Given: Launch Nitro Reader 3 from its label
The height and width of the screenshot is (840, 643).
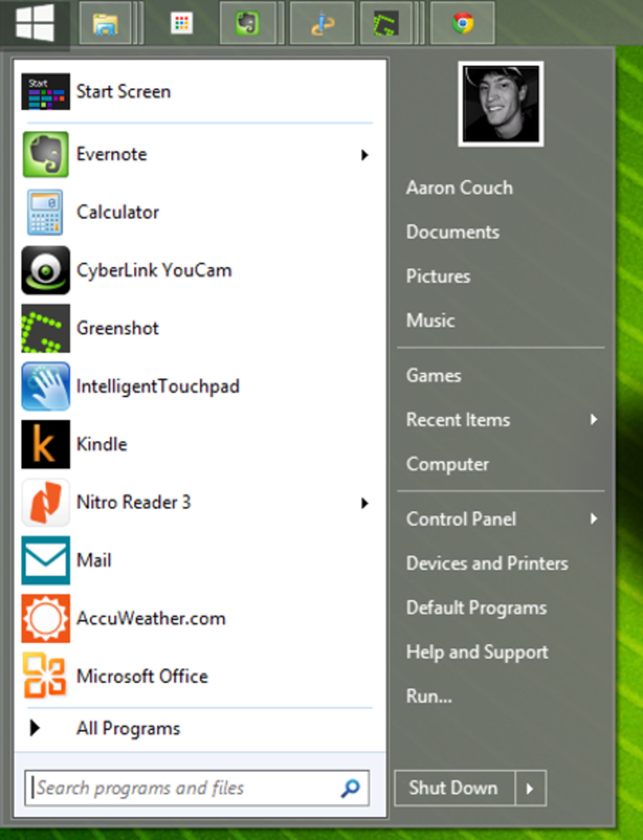Looking at the screenshot, I should (134, 503).
